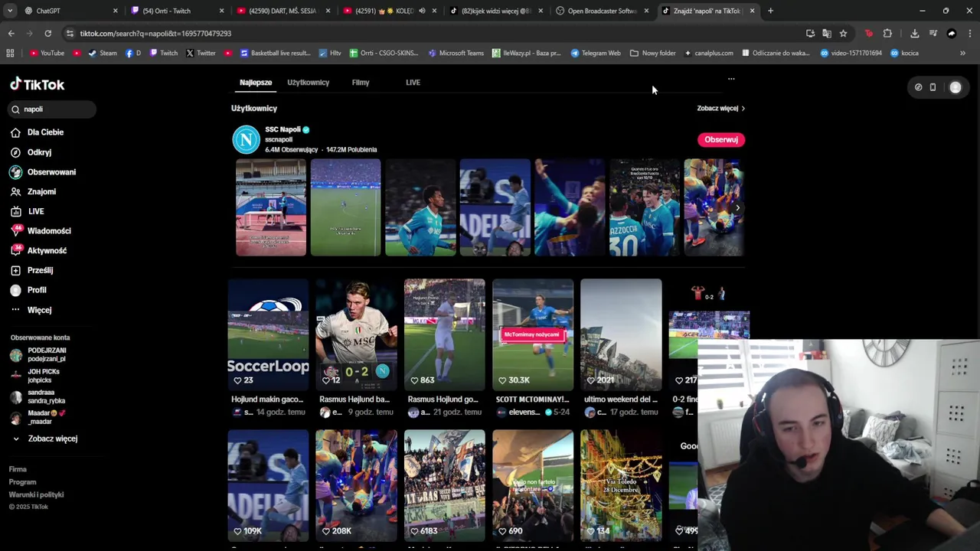
Task: Open the Więcej menu
Action: click(31, 310)
